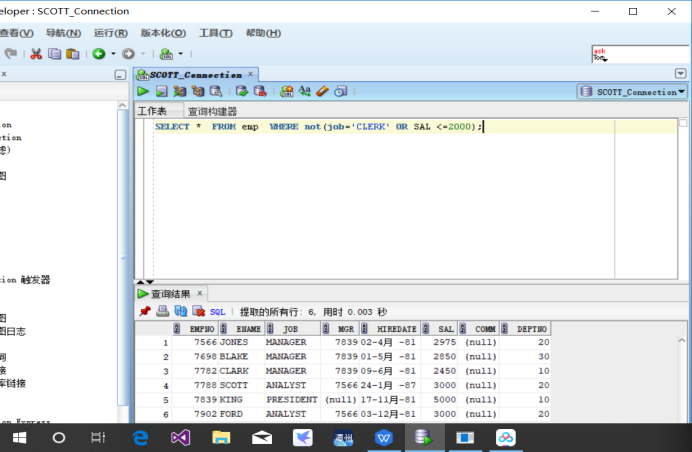Viewport: 692px width, 452px height.
Task: Minimize the left connections panel
Action: pyautogui.click(x=120, y=75)
